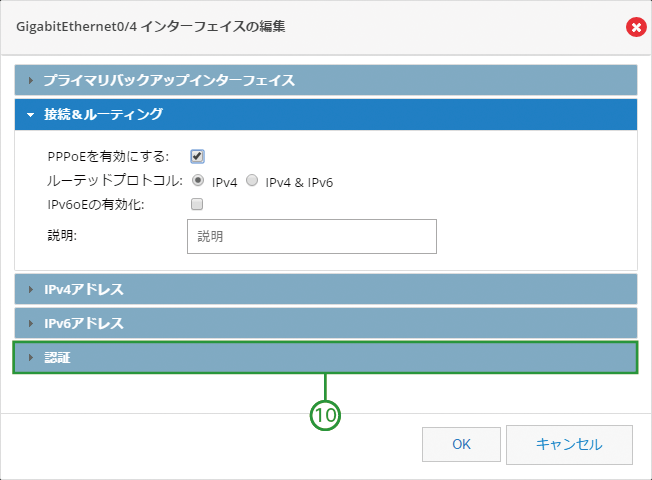The width and height of the screenshot is (652, 480).
Task: Click the 認証 expand triangle
Action: [30, 358]
